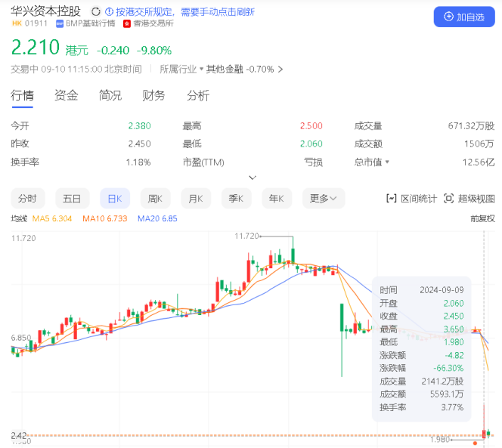Switch to the 分析 tab
This screenshot has height=448, width=502.
(198, 95)
